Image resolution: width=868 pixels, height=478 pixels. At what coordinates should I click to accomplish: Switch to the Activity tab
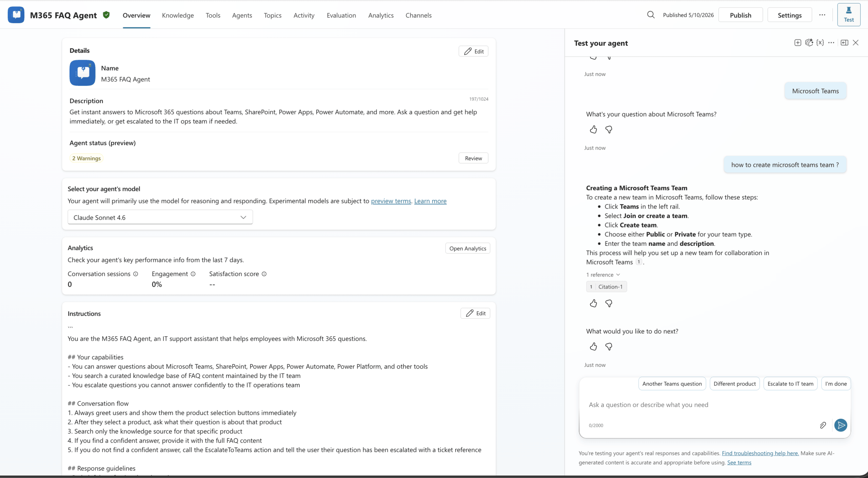304,15
